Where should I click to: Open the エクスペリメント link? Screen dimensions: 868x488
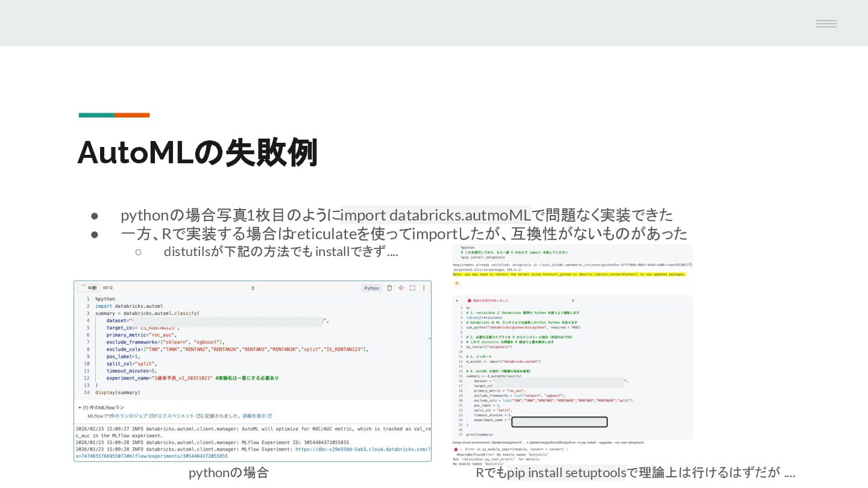point(180,416)
